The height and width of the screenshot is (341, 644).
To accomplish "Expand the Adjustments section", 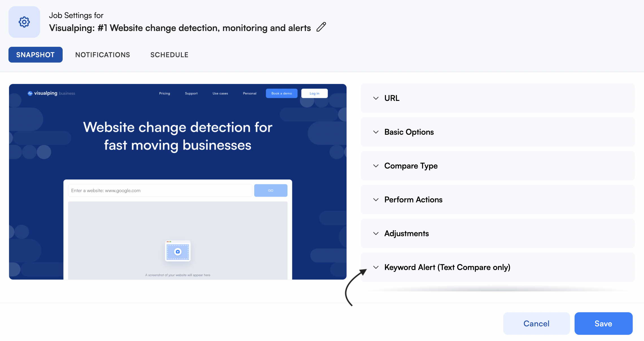I will (498, 233).
